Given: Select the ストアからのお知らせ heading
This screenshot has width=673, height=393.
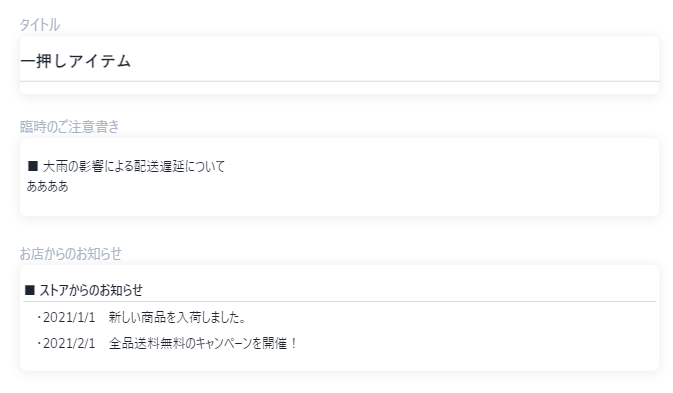Looking at the screenshot, I should click(x=91, y=290).
